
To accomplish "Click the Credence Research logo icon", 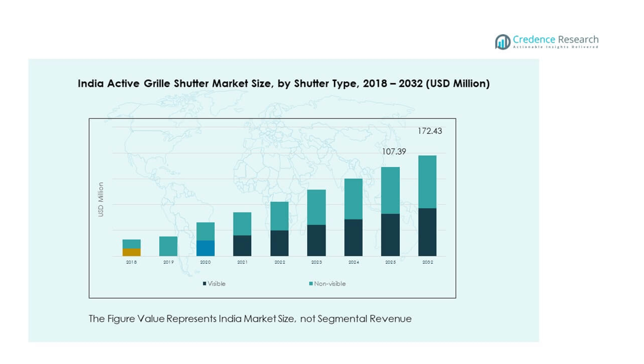I will pos(502,41).
